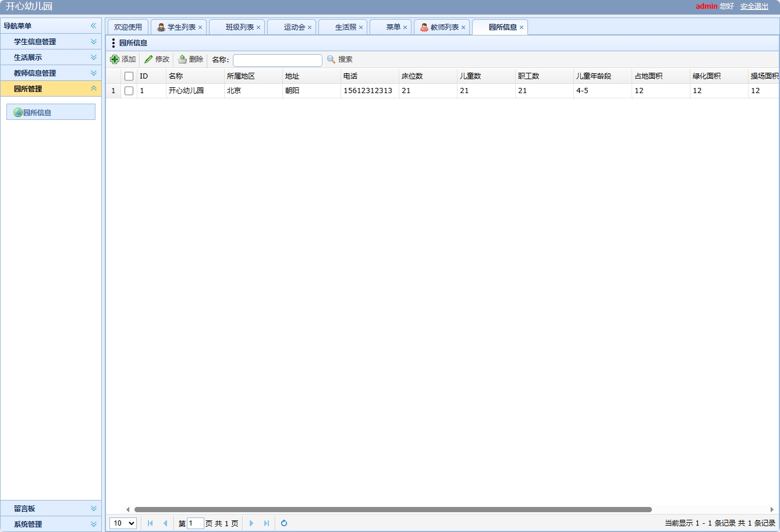
Task: Go to previous page in pager
Action: tap(165, 523)
